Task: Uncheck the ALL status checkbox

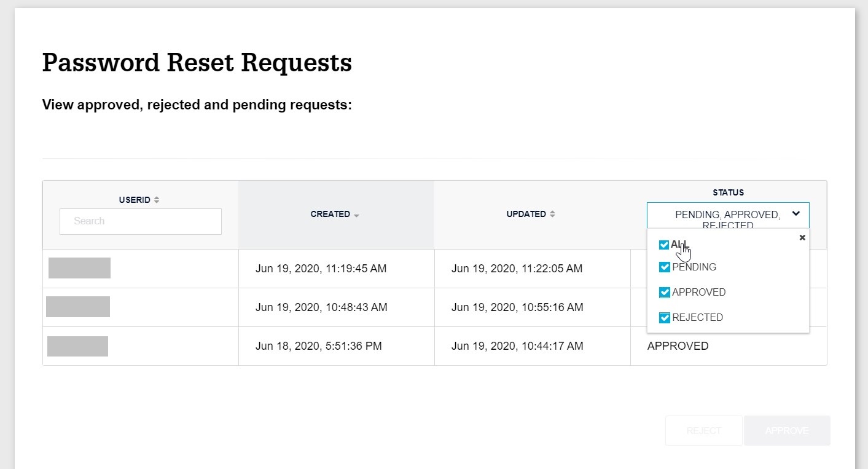Action: (x=664, y=244)
